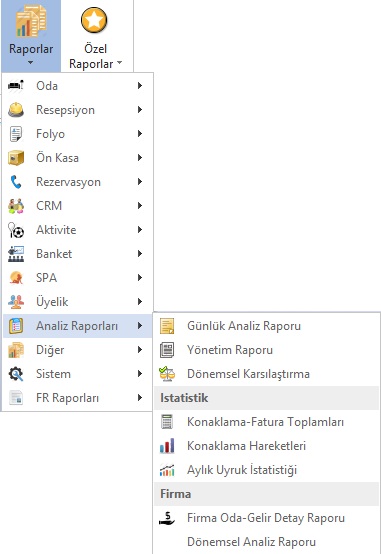Click the Oda menu label

47,86
